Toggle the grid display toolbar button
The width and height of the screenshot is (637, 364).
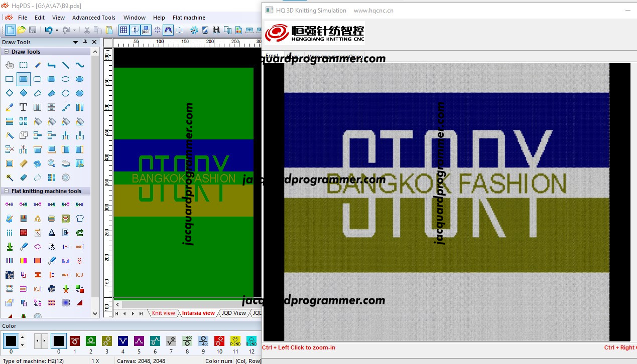(124, 30)
